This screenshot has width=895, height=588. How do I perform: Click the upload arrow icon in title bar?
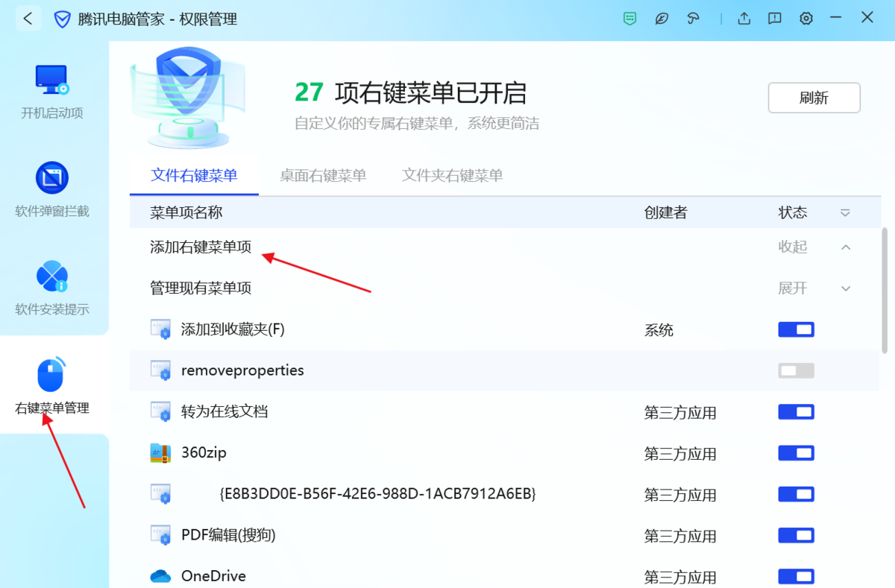pyautogui.click(x=744, y=19)
